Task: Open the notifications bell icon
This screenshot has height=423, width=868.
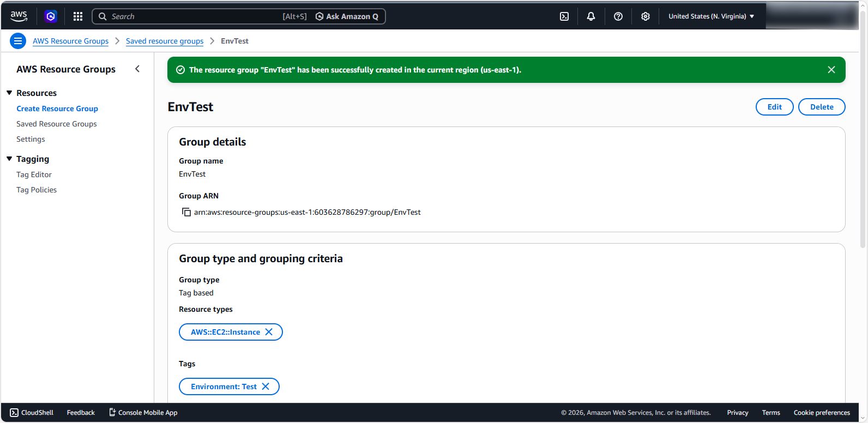Action: (591, 16)
